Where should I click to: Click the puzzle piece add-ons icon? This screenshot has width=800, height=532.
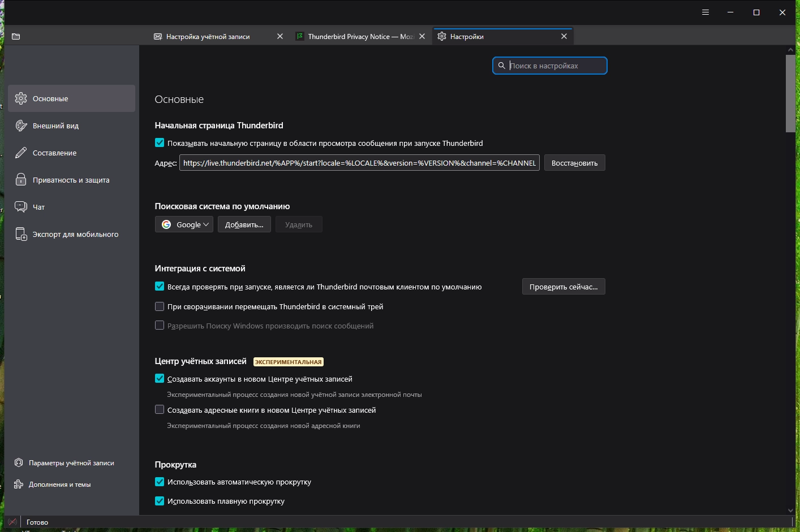tap(19, 484)
